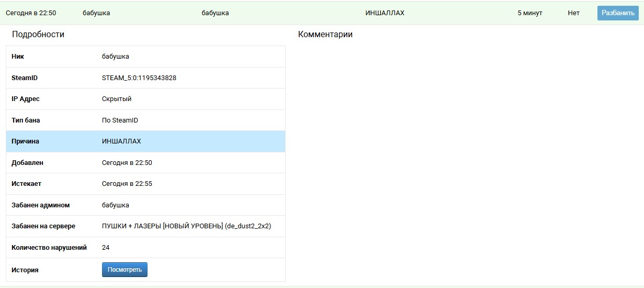The image size is (644, 288).
Task: Click the date in the top summary row
Action: click(x=31, y=13)
